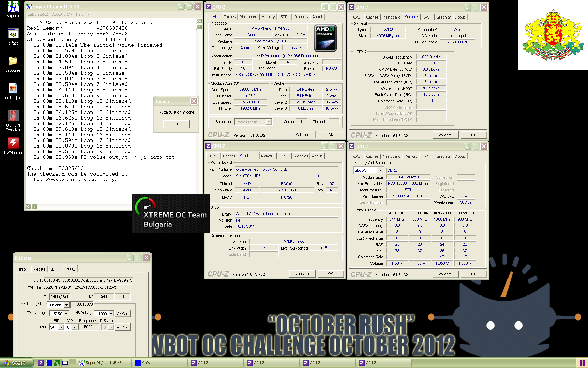The width and height of the screenshot is (588, 368).
Task: Open Graphics tab in the CPU-Z memory timings window
Action: point(444,17)
